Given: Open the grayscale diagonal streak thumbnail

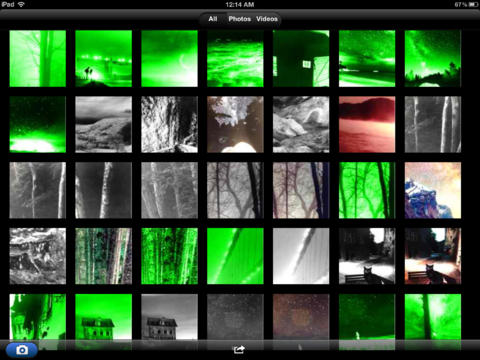Looking at the screenshot, I should (301, 256).
